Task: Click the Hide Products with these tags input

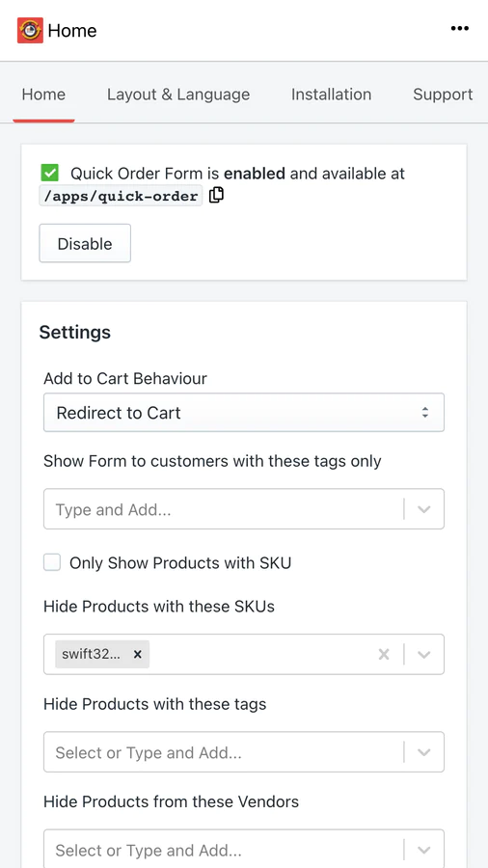Action: point(224,752)
